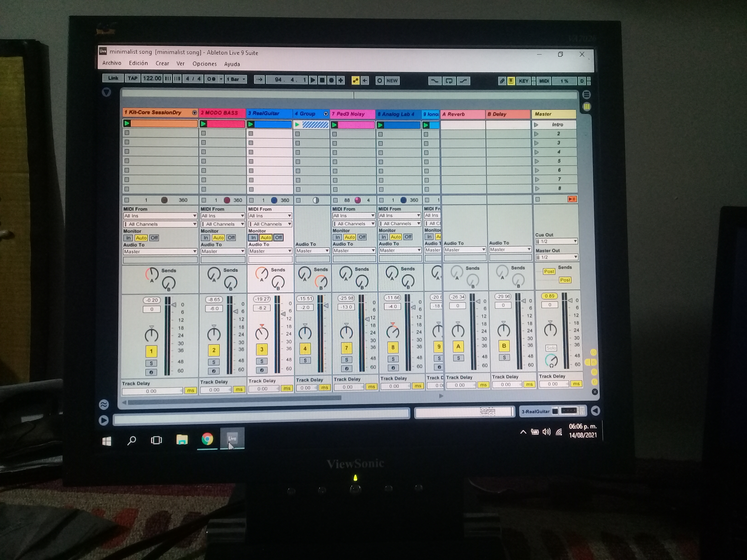Toggle Automation Arm button

click(355, 80)
